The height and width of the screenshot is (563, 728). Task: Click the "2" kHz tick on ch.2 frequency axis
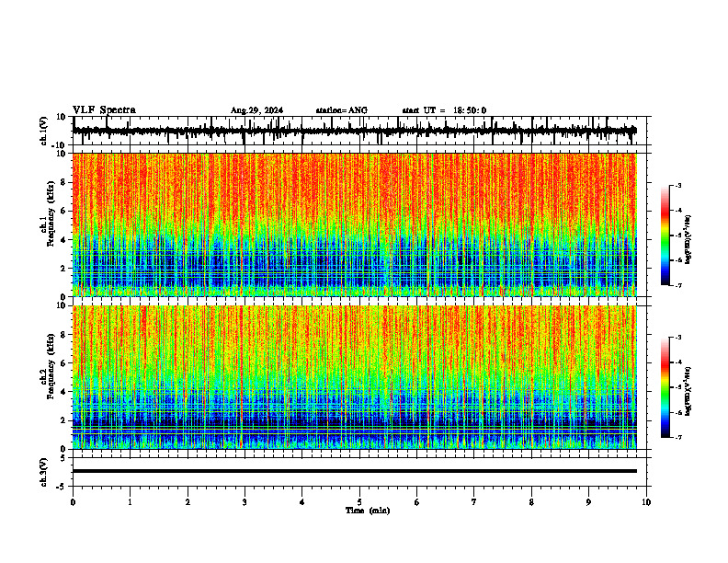(x=63, y=420)
